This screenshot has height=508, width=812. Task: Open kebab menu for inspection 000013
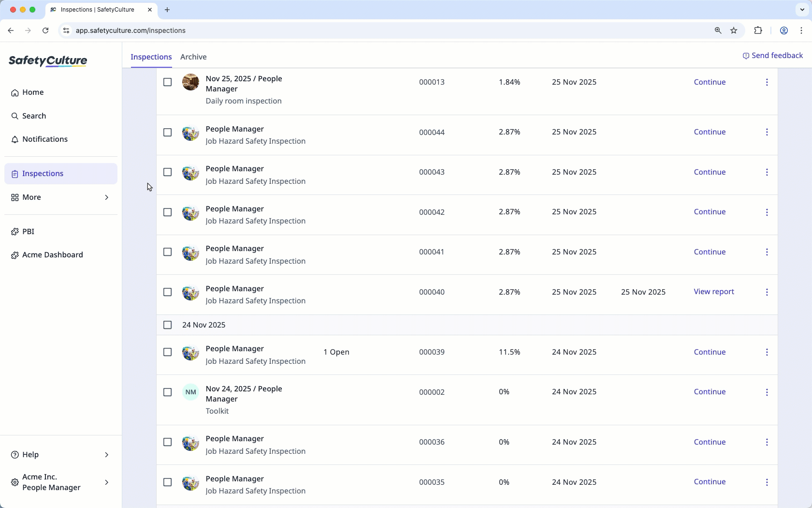pos(767,82)
